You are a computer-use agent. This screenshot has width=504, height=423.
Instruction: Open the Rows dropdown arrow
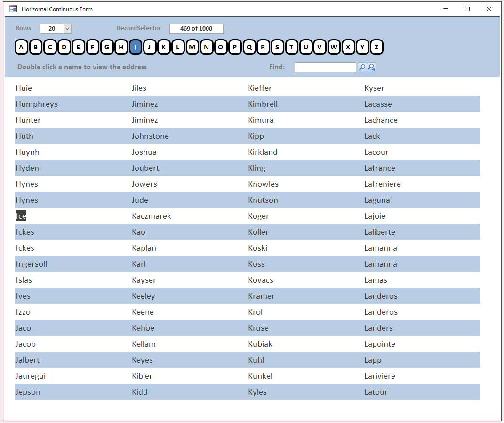point(67,29)
